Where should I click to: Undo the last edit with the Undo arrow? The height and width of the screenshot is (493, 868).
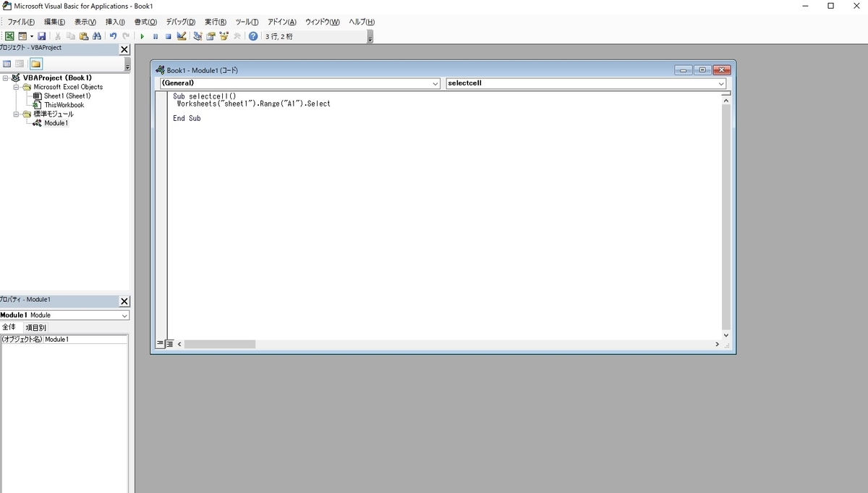[114, 36]
